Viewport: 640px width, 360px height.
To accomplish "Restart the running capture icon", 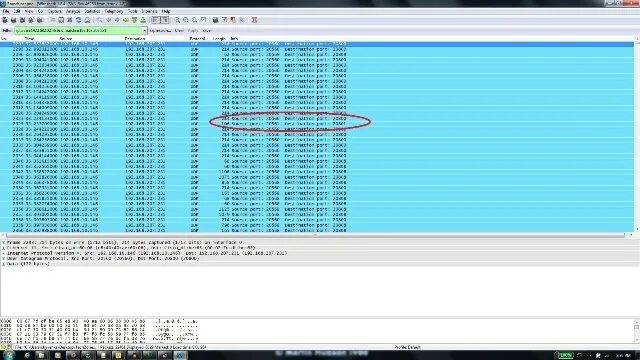I will tap(40, 20).
